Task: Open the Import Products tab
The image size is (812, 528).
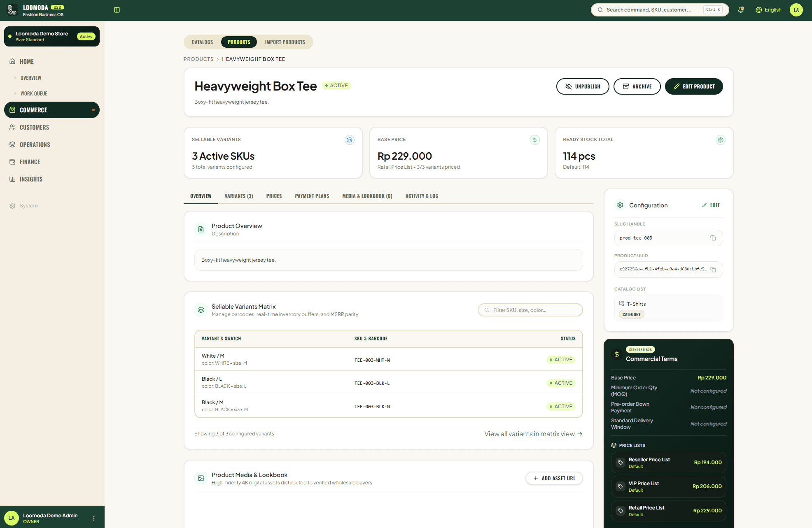Action: 285,42
